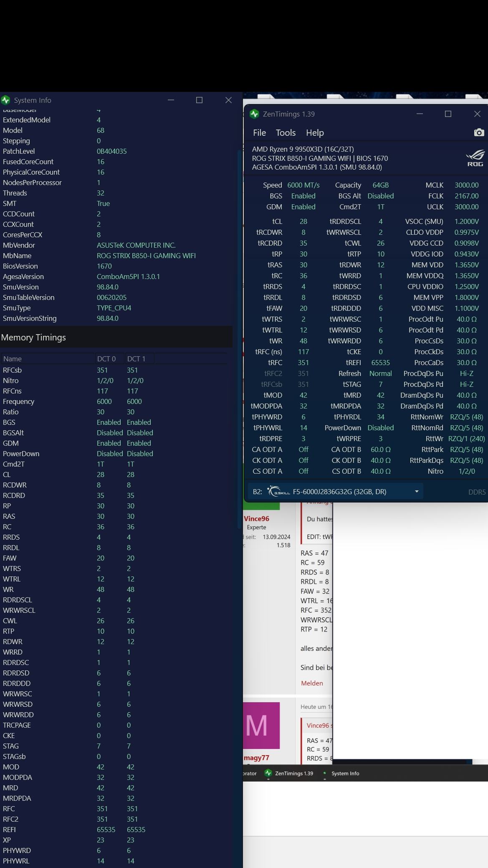The image size is (488, 868).
Task: Click the Melden report link
Action: (x=312, y=683)
